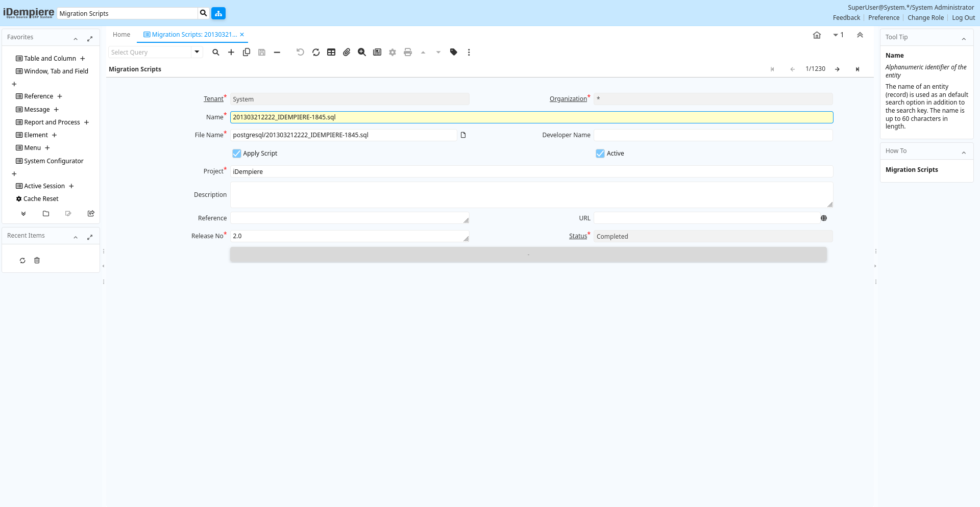The height and width of the screenshot is (507, 980).
Task: Open attachments with the paperclip icon
Action: [x=347, y=52]
